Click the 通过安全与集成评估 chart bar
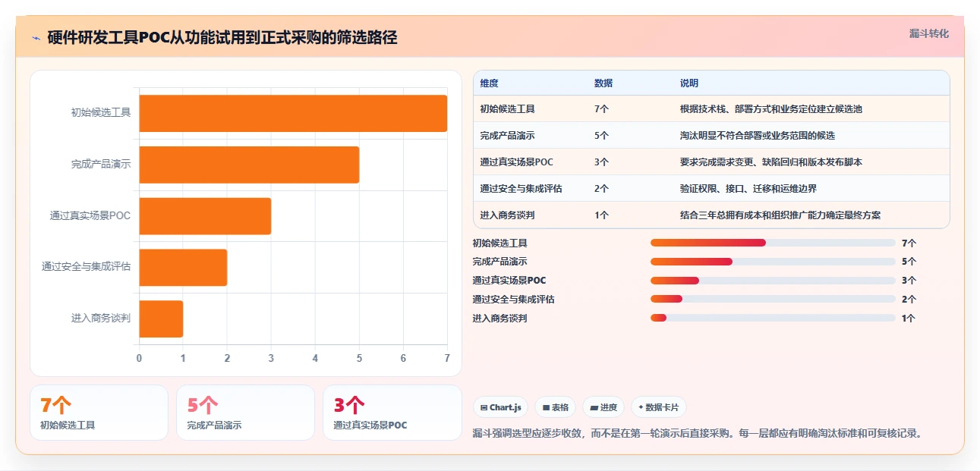Image resolution: width=980 pixels, height=471 pixels. coord(183,267)
